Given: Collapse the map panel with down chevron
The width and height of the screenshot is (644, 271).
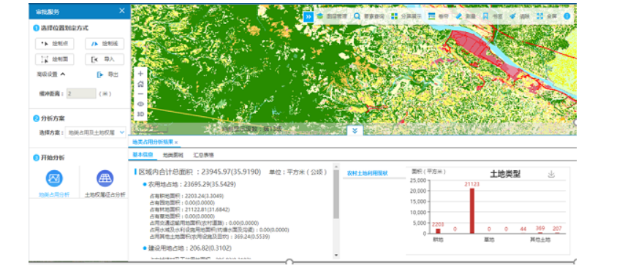Looking at the screenshot, I should tap(355, 130).
